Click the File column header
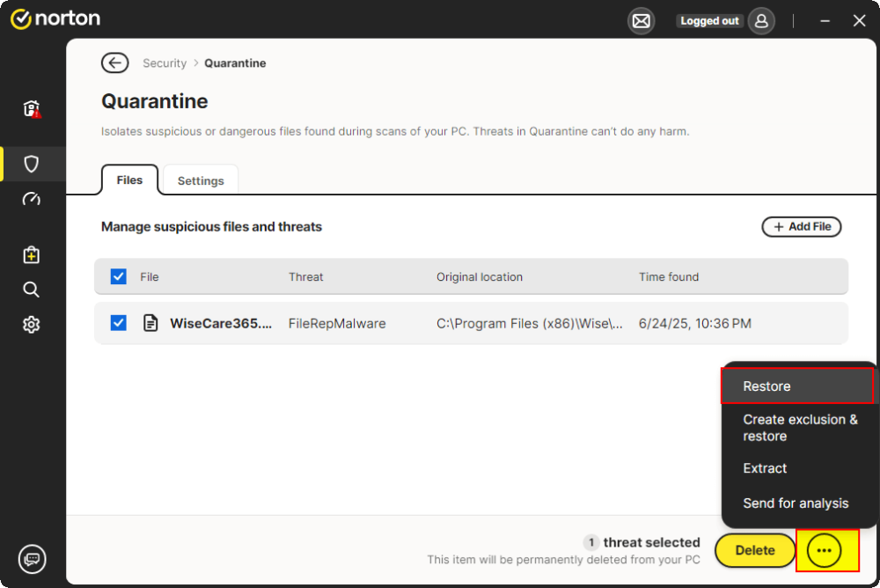 tap(150, 277)
